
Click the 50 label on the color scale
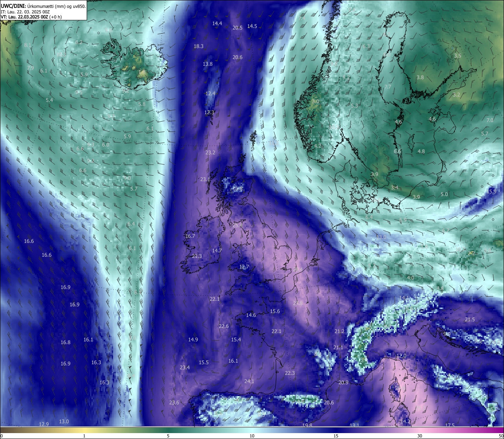pyautogui.click(x=500, y=436)
